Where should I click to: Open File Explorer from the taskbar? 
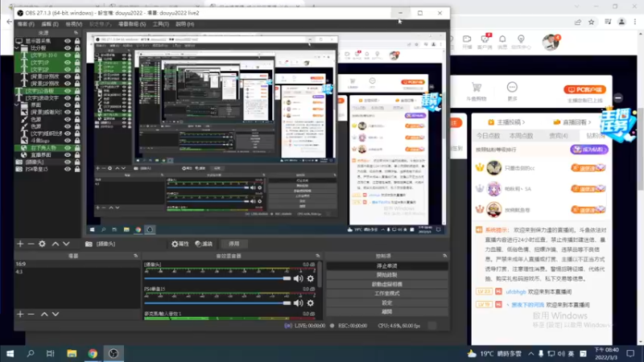72,353
